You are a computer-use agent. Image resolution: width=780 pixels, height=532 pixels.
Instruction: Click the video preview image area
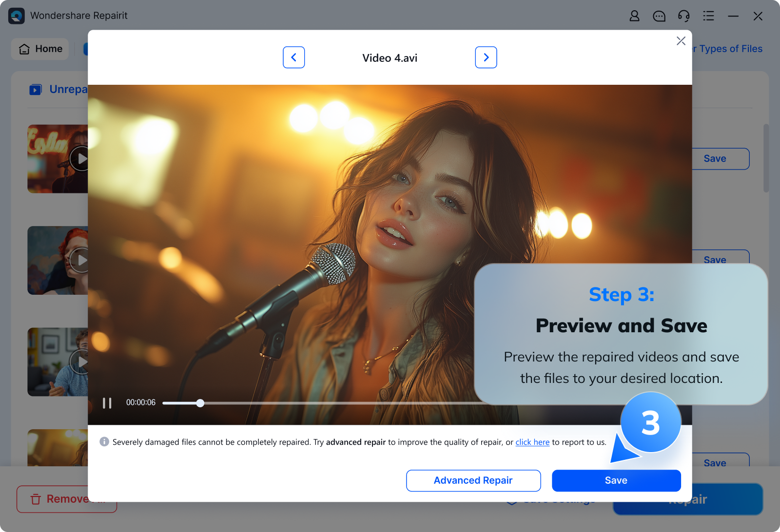pos(390,255)
